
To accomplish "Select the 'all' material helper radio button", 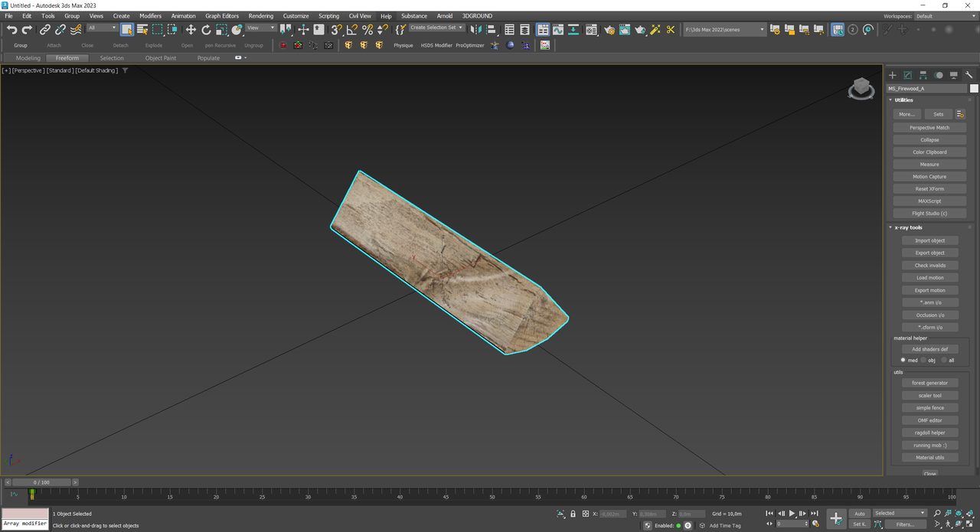I will tap(945, 360).
